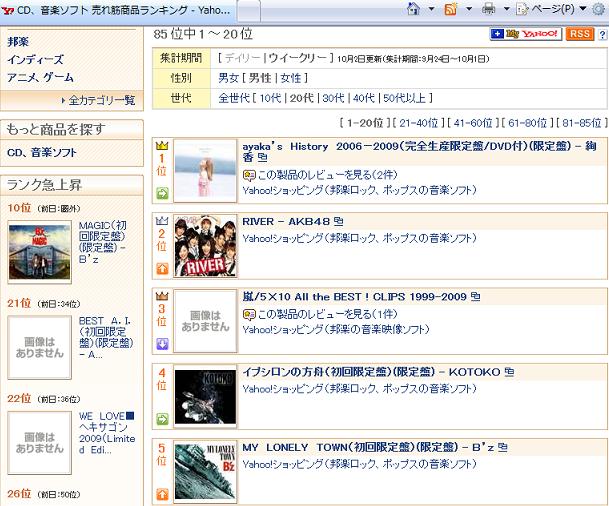Open ayaka's History 2006-2009 product link
This screenshot has width=609, height=506.
click(x=419, y=152)
